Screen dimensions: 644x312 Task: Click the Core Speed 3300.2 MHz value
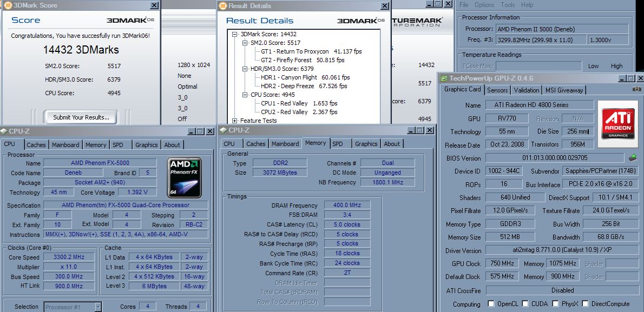click(x=69, y=257)
